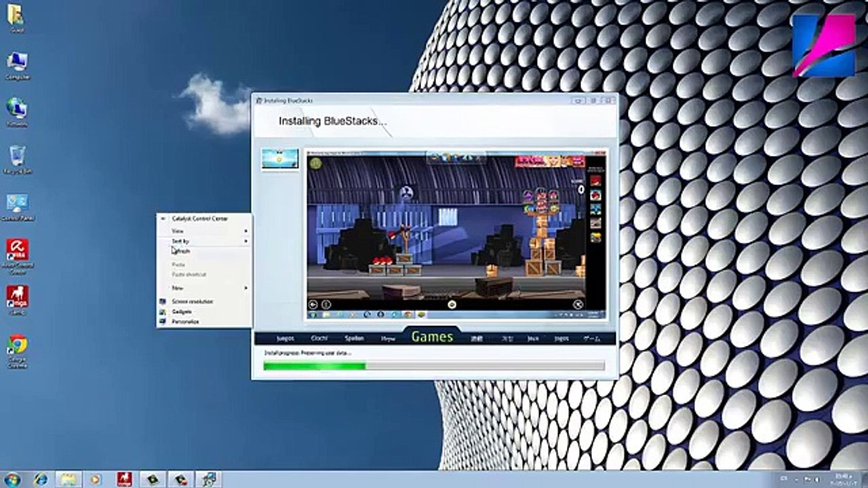Click the Angry Birds preview image
The width and height of the screenshot is (868, 488).
pyautogui.click(x=456, y=235)
